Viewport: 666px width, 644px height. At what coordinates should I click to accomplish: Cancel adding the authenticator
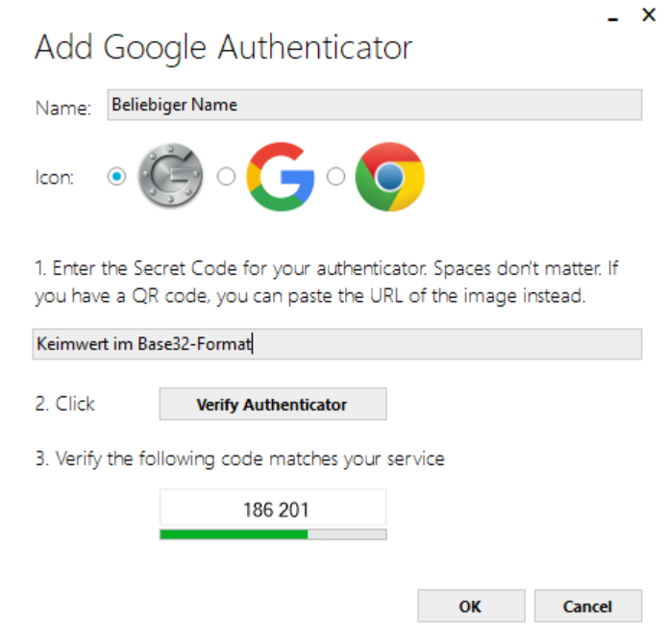click(587, 607)
